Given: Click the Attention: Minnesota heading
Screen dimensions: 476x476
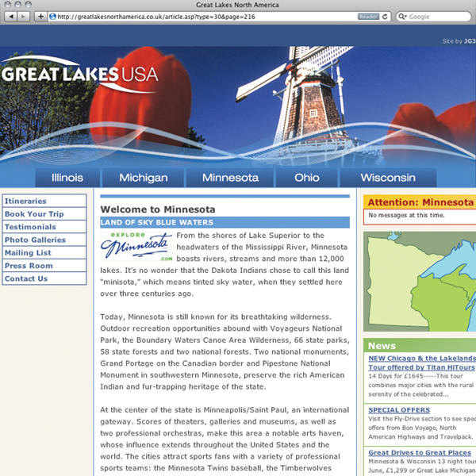Looking at the screenshot, I should pyautogui.click(x=420, y=202).
